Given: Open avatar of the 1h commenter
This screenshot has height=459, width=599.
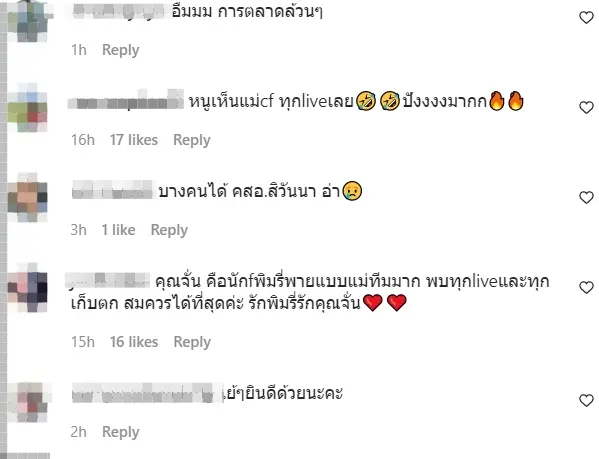Looking at the screenshot, I should point(28,21).
